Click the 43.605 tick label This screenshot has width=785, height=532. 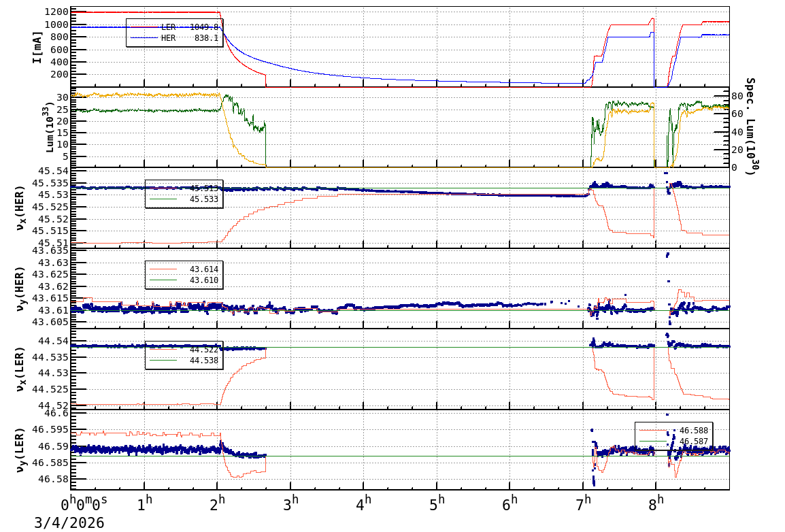point(50,321)
